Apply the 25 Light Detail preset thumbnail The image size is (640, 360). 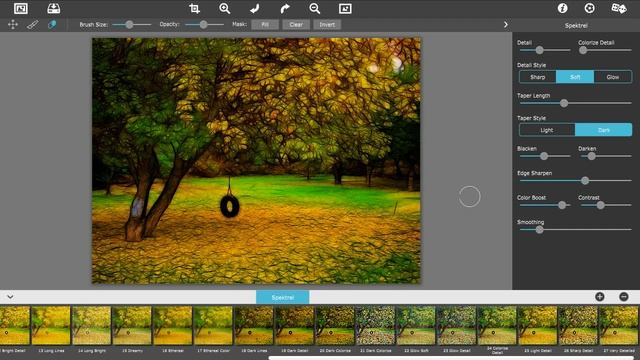[538, 326]
